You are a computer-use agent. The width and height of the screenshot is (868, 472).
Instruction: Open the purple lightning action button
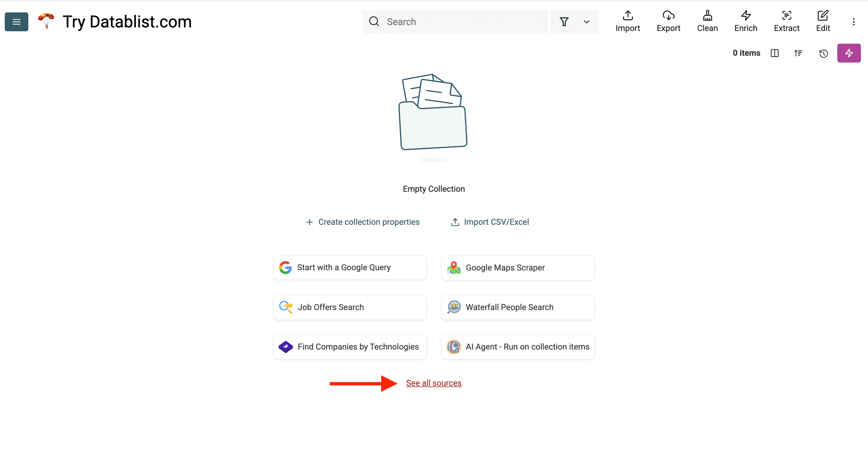(849, 53)
